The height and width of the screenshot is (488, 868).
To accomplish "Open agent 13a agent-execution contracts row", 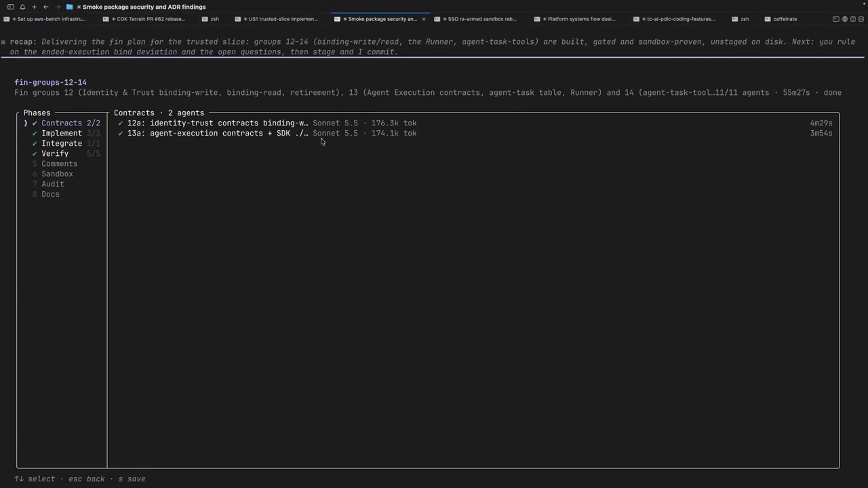I will pos(475,134).
